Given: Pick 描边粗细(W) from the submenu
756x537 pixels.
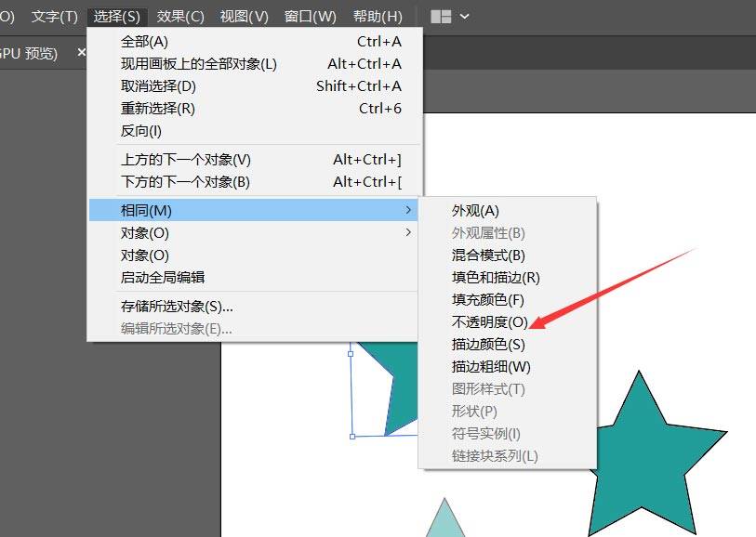Looking at the screenshot, I should point(491,367).
